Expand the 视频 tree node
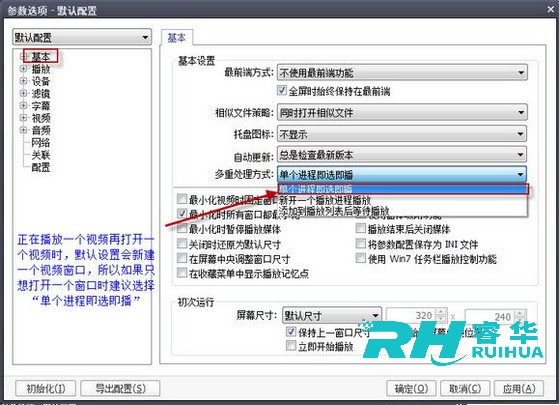The width and height of the screenshot is (559, 405). pos(23,118)
